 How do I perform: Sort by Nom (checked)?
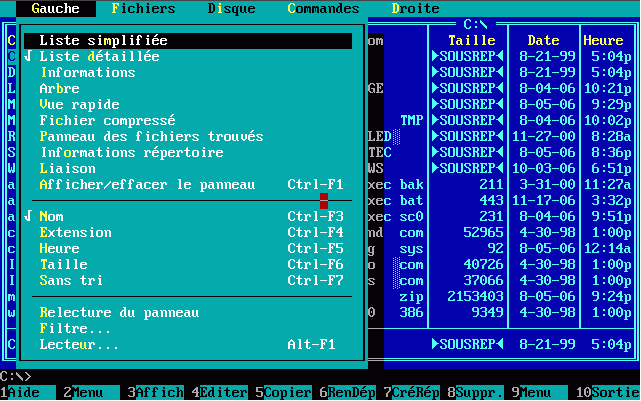(188, 216)
